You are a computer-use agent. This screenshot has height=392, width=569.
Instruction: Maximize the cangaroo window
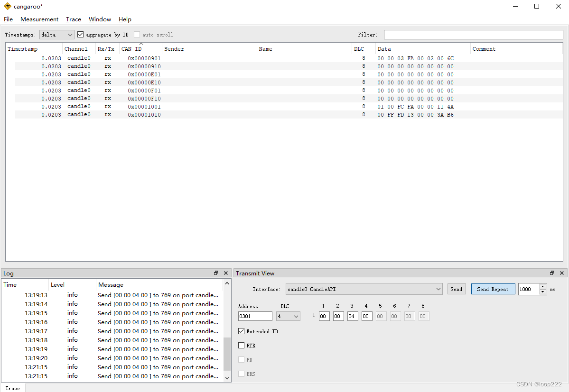coord(537,6)
